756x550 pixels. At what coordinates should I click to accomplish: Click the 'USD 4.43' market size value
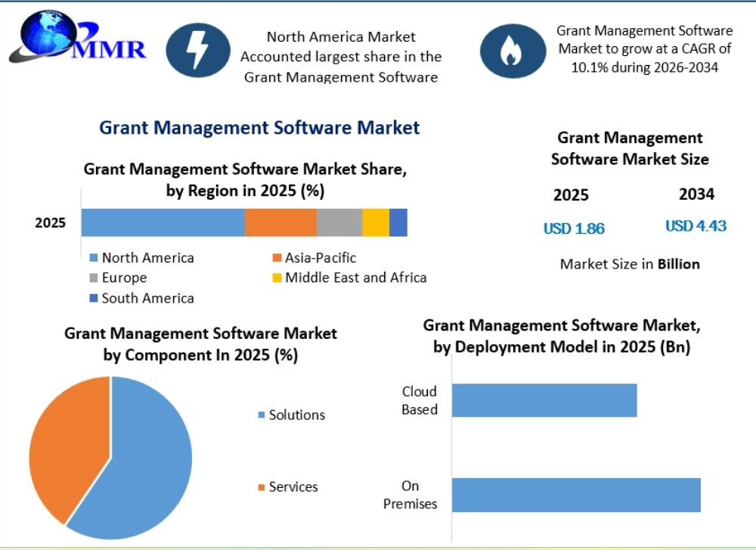coord(696,225)
